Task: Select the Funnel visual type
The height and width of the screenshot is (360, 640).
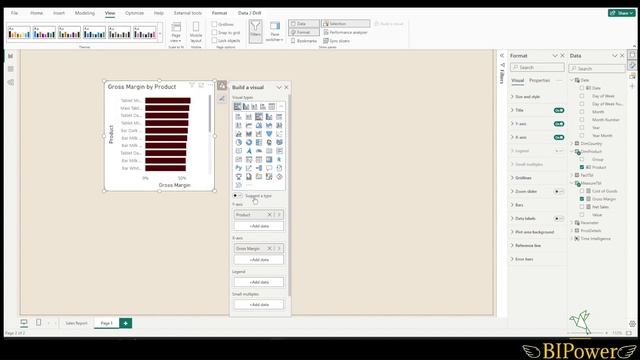Action: [x=269, y=134]
